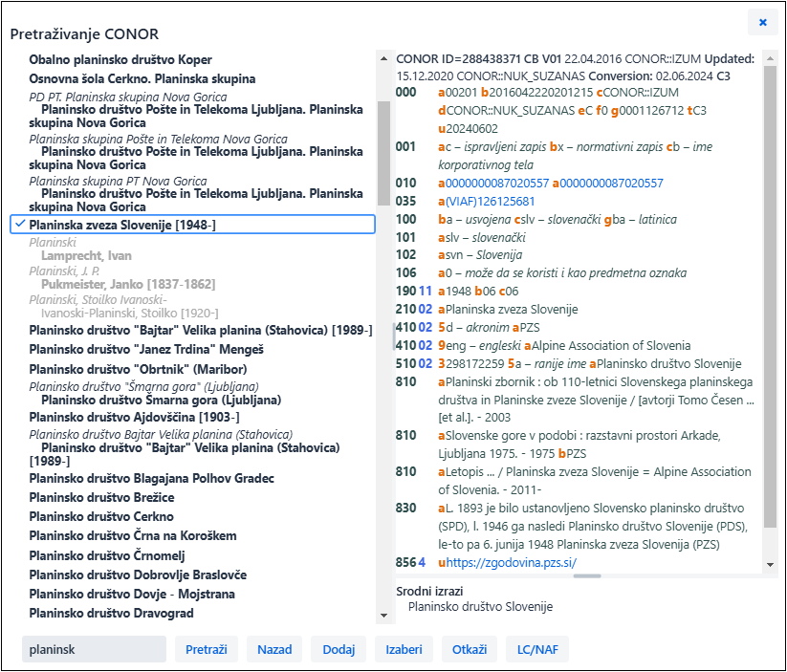Select 'Planinska skupina Pošte in Telekoma Nova Gorica' variant

[x=158, y=139]
